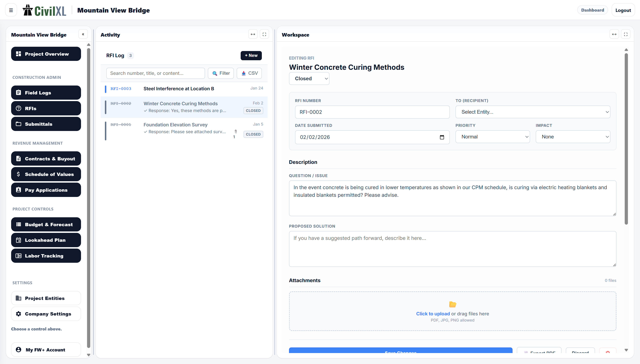Expand Activity panel width with arrows icon

pyautogui.click(x=253, y=34)
